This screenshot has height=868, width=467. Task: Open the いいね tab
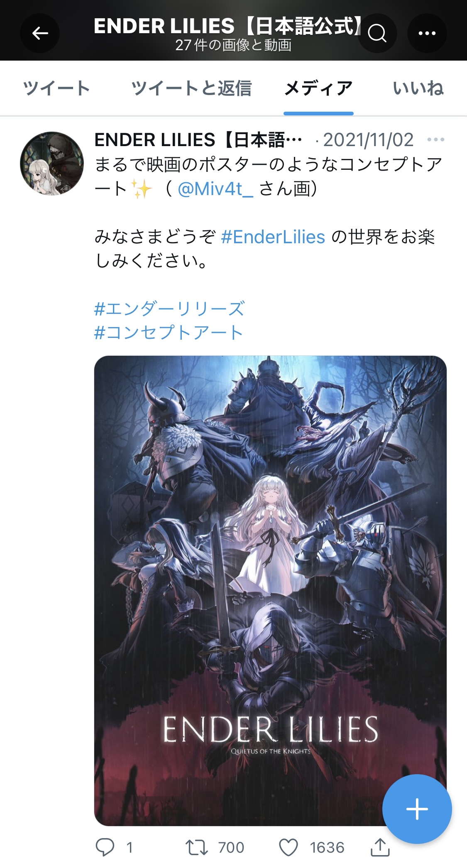pyautogui.click(x=418, y=88)
